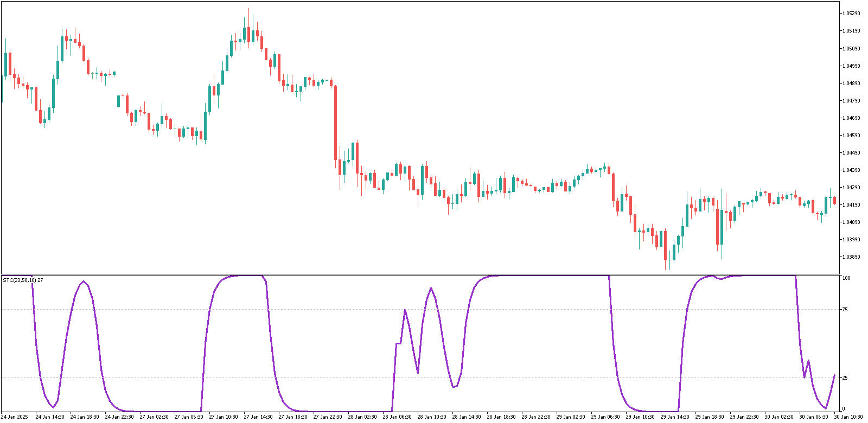This screenshot has height=423, width=868.
Task: Click the STC level 75 scale label
Action: point(845,310)
